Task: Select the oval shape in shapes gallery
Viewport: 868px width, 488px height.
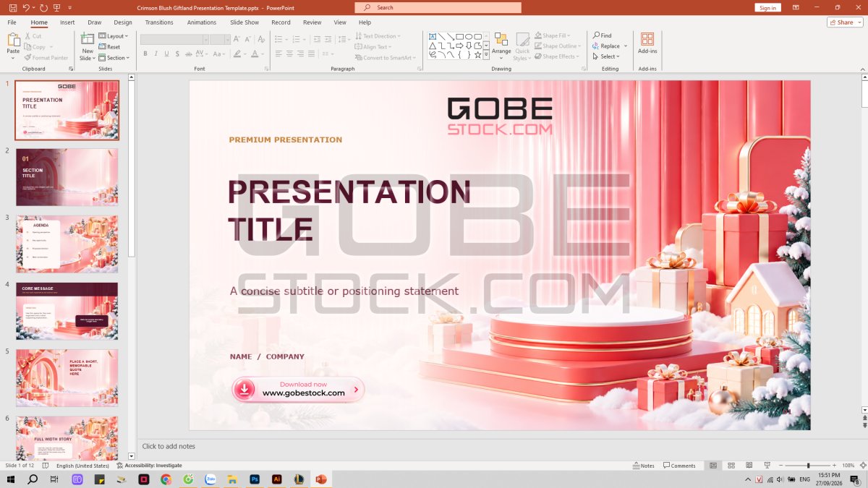Action: [469, 36]
